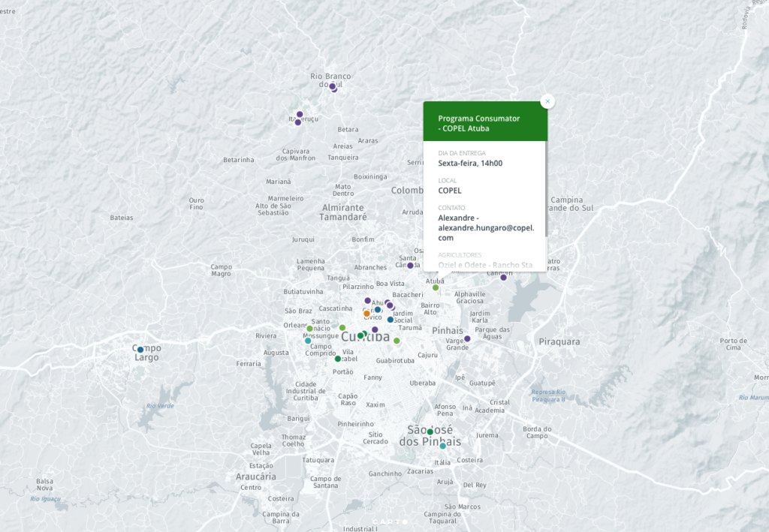
Task: Click the Porto de Cima place label
Action: point(734,344)
